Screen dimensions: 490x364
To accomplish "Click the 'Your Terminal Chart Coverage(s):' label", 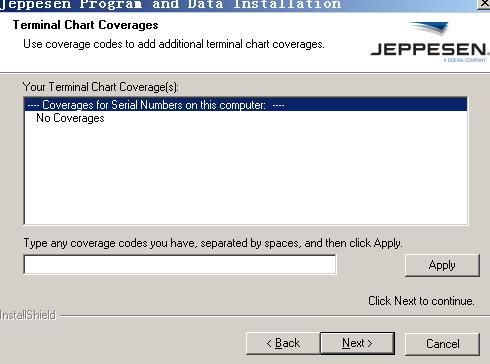I will (101, 87).
